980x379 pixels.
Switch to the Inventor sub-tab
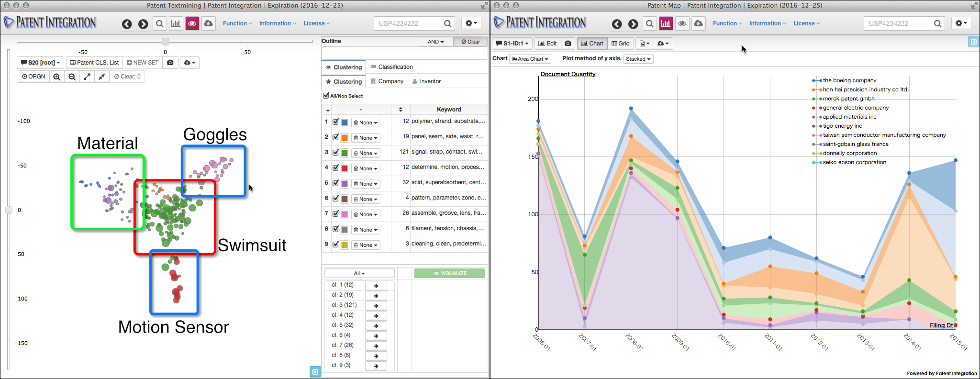(426, 81)
